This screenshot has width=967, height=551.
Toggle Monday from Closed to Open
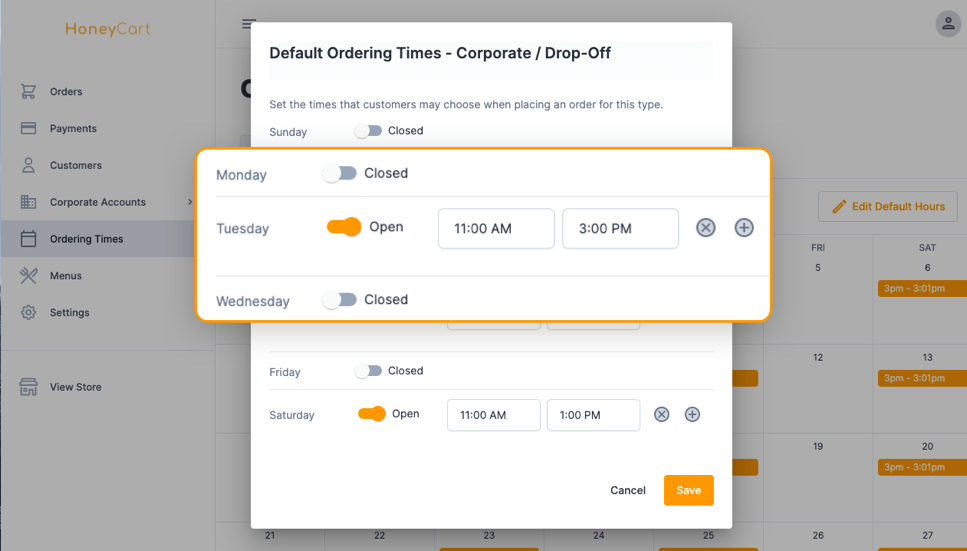click(339, 173)
